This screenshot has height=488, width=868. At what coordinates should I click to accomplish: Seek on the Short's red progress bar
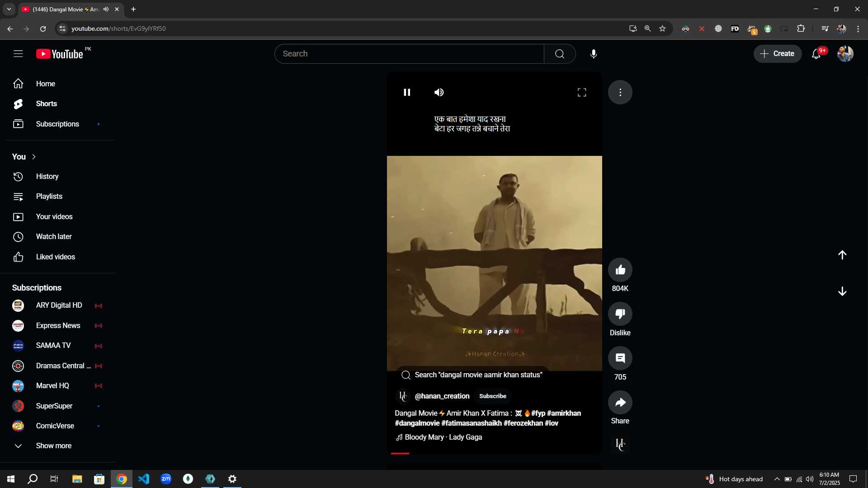pos(495,453)
